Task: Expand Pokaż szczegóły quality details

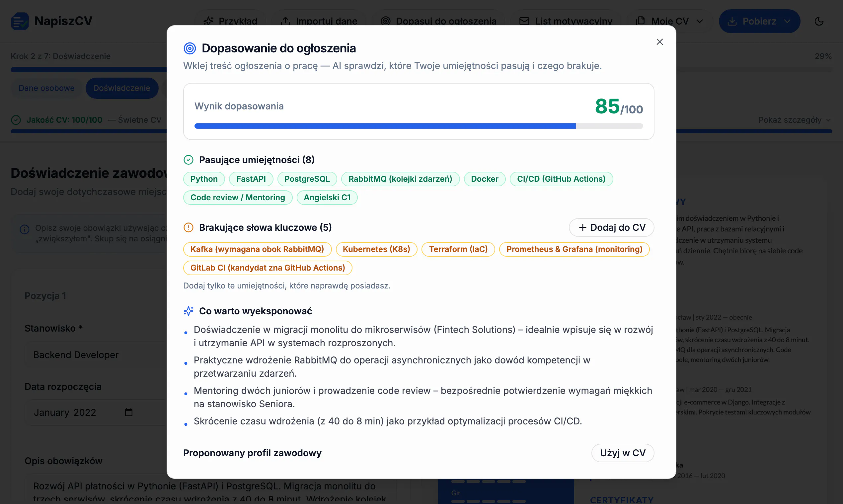Action: click(x=795, y=120)
